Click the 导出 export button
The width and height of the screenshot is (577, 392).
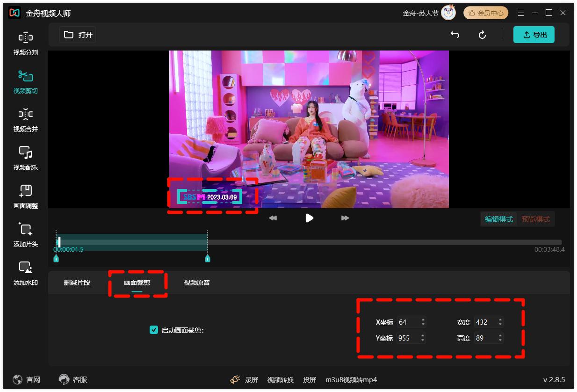[x=534, y=35]
